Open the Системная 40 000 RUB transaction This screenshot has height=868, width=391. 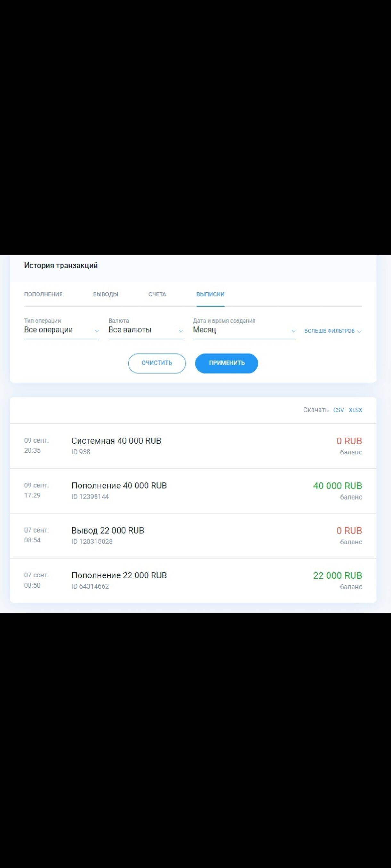click(x=116, y=441)
